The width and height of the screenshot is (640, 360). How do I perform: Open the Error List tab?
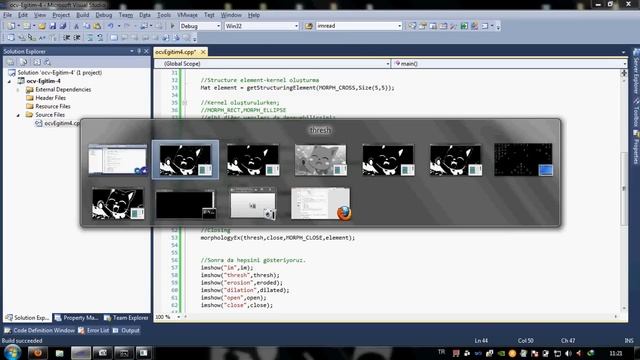pyautogui.click(x=94, y=330)
